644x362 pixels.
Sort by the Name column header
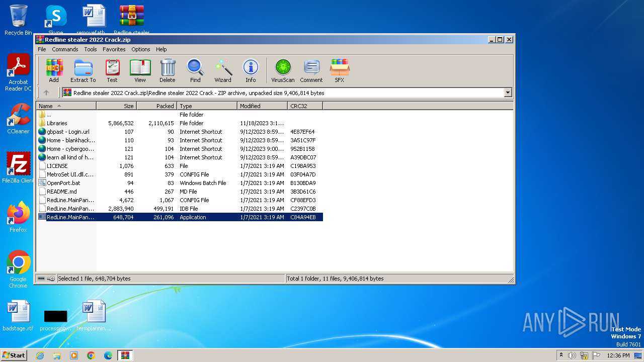(66, 106)
